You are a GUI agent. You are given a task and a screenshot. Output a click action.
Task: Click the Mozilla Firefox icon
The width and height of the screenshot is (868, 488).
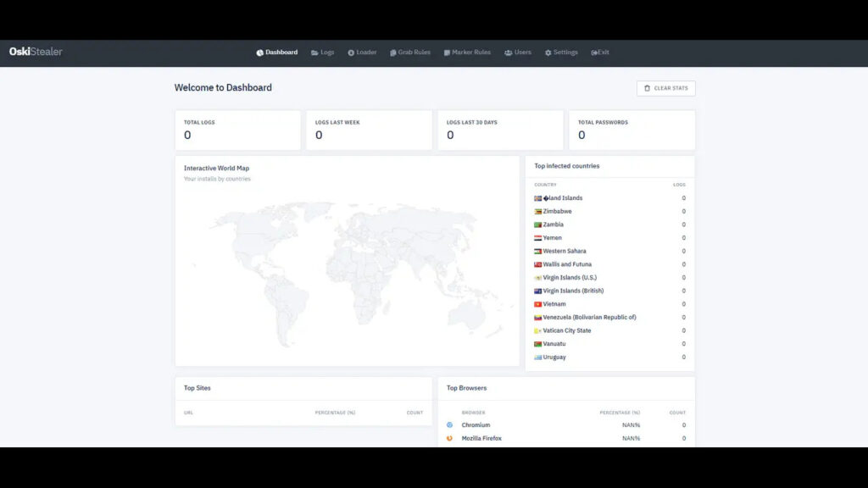449,438
